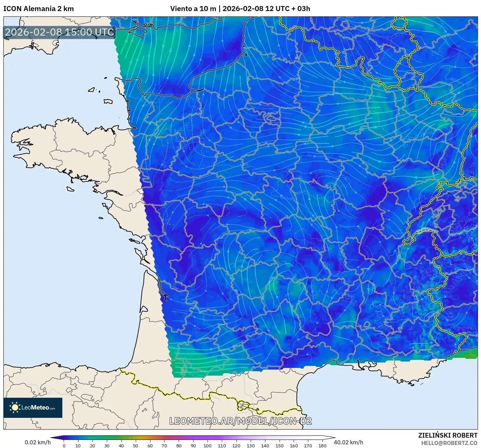Click the timestamp badge showing 2026-02-08 15:00 UTC
481x448 pixels.
[x=59, y=33]
